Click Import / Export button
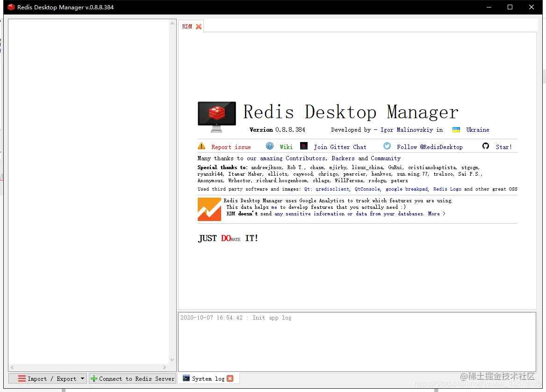 coord(47,379)
